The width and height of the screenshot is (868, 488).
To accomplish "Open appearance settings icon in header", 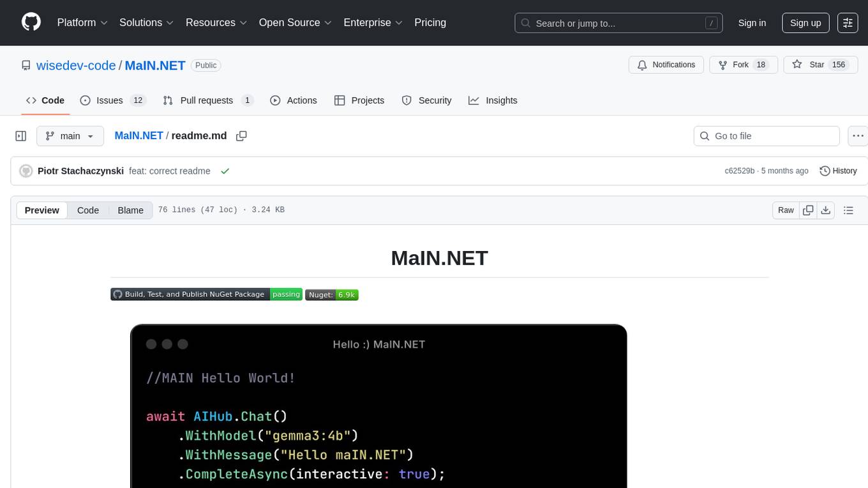I will coord(848,23).
